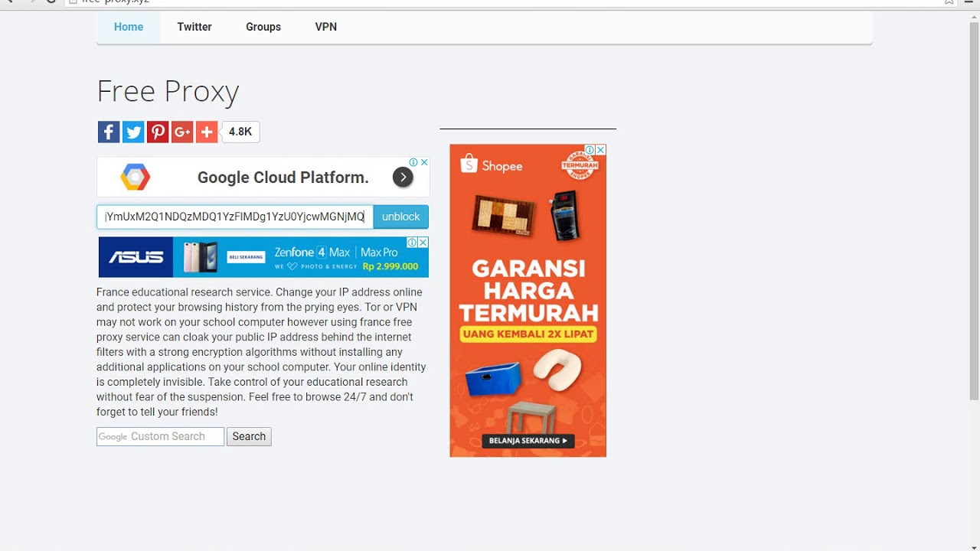
Task: Close the ASUS Zenfone banner ad
Action: [423, 242]
